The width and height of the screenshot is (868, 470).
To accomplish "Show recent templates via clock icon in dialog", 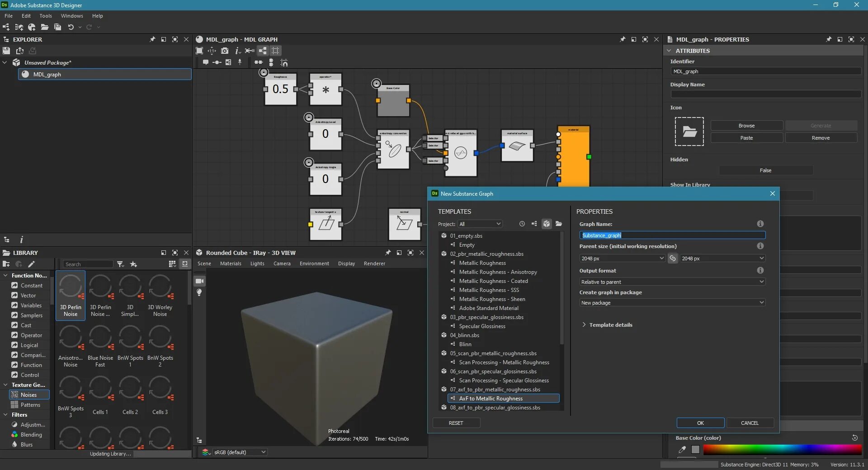I will [522, 224].
